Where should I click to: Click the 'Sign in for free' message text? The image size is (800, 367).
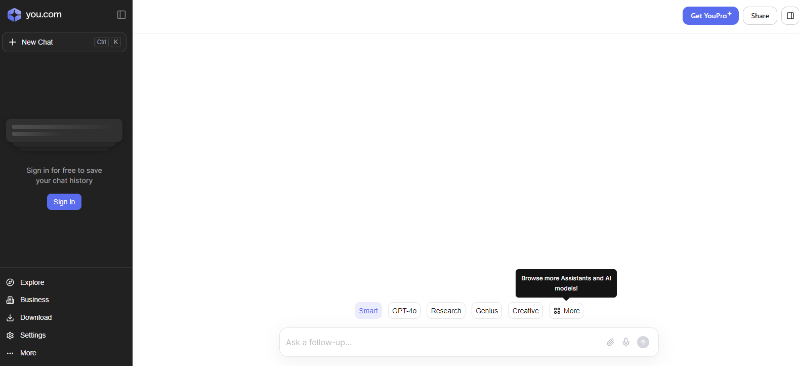(64, 176)
